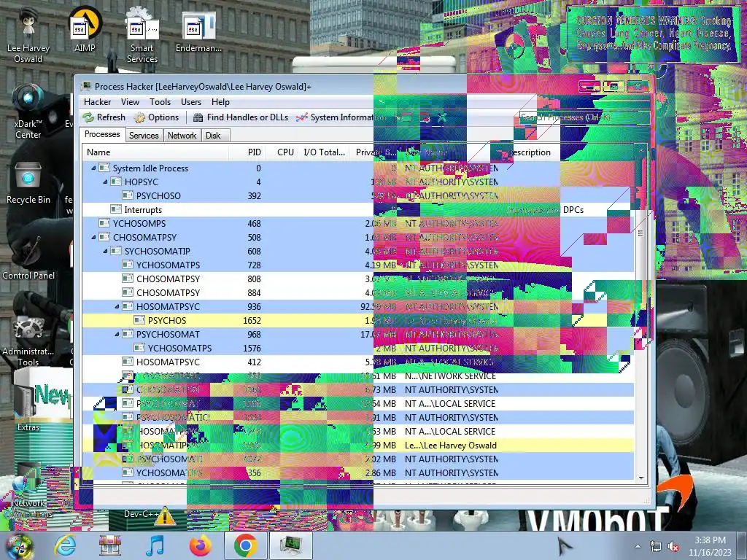Open the Smart Services desktop shortcut

[x=142, y=34]
